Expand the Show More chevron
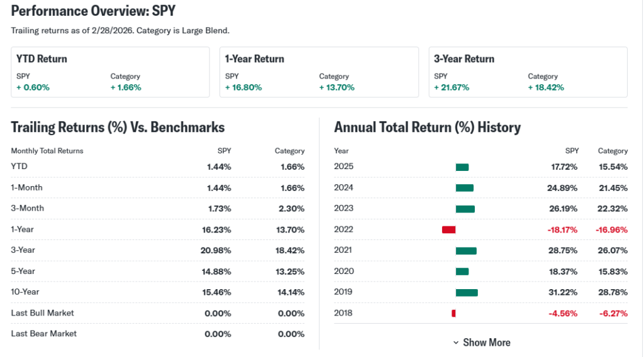Viewport: 644px width, 357px height. 456,343
